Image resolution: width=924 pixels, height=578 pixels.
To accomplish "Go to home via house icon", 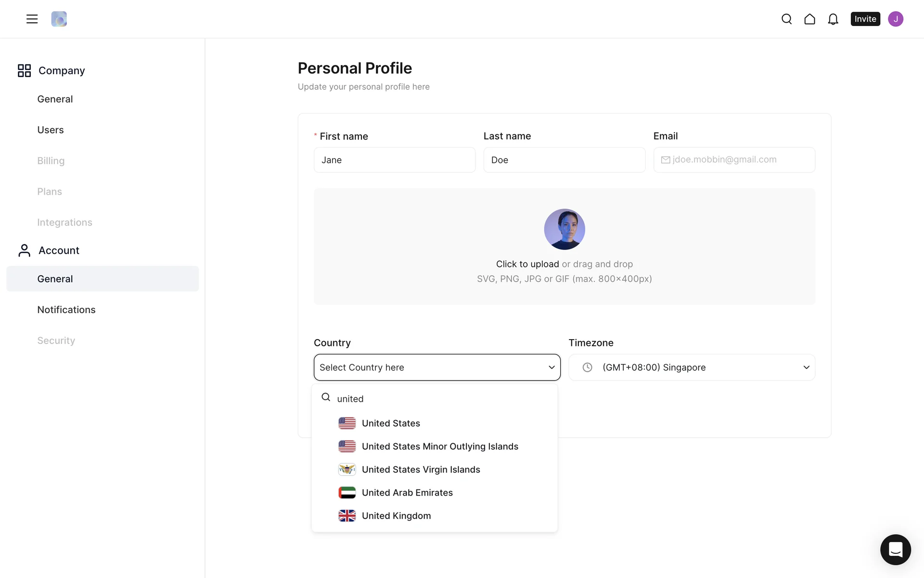I will pyautogui.click(x=809, y=19).
